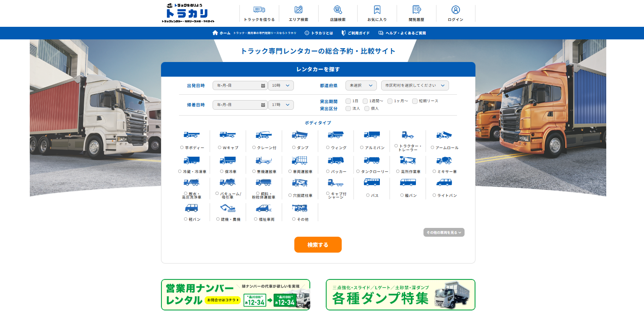Click the excavator construction machinery icon
The width and height of the screenshot is (644, 323).
tap(228, 208)
